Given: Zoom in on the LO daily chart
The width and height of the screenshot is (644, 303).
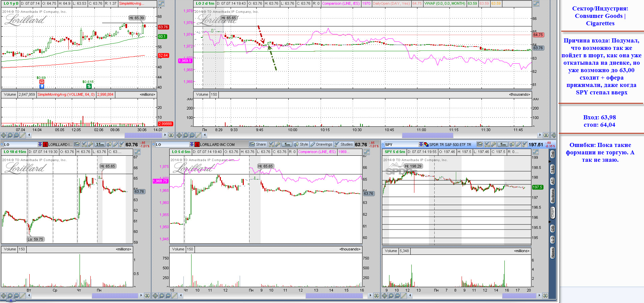Looking at the screenshot, I should pyautogui.click(x=10, y=135).
